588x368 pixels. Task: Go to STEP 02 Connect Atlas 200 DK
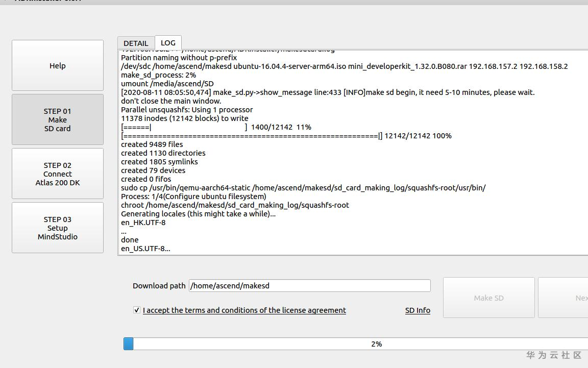(x=57, y=174)
